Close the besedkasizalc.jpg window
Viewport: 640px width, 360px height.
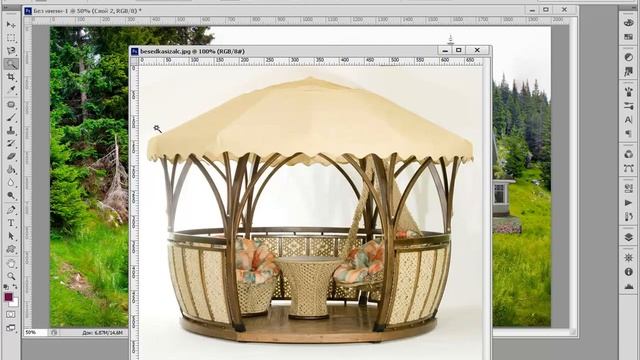pos(477,50)
